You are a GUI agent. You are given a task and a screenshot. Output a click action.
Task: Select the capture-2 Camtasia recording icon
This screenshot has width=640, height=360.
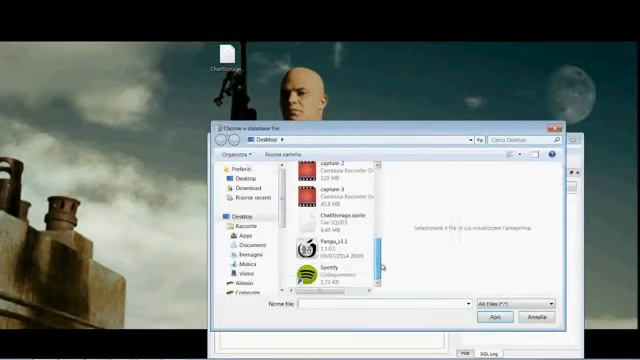click(307, 171)
